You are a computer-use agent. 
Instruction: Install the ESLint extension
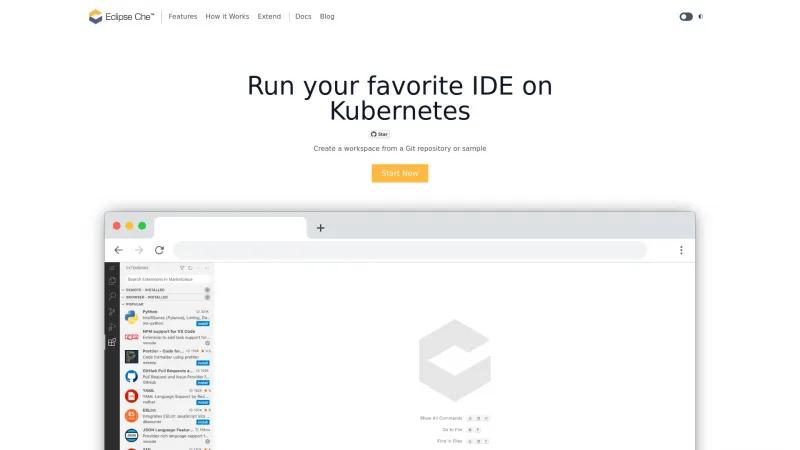pos(203,422)
